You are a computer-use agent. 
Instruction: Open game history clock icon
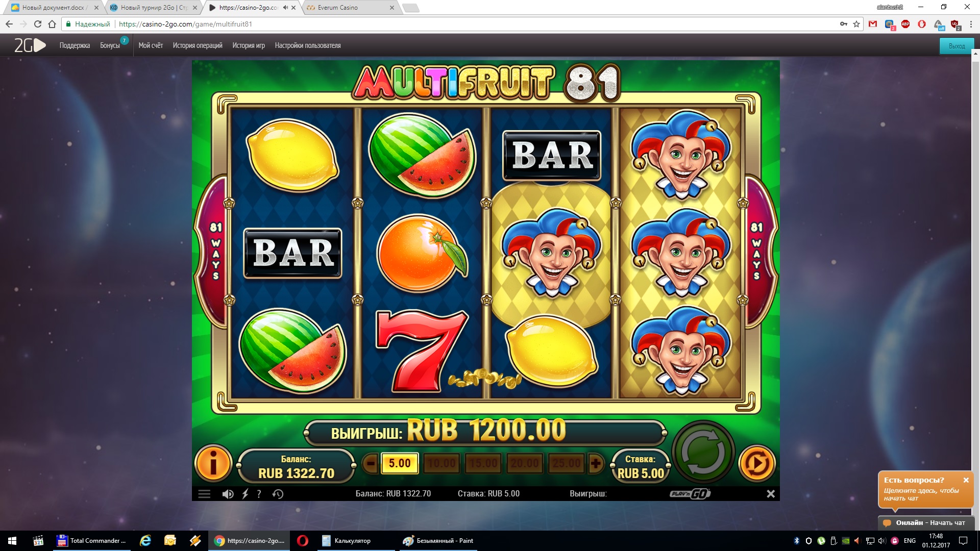pos(278,494)
